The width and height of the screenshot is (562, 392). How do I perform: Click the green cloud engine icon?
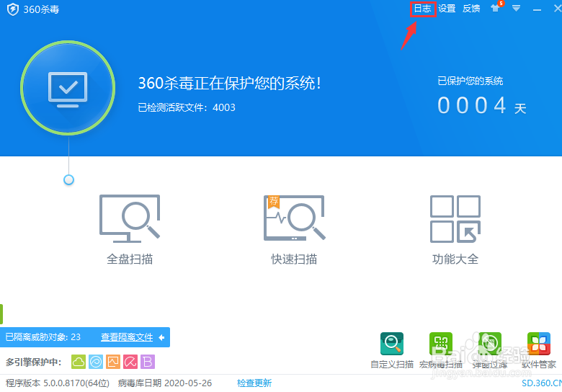[79, 362]
